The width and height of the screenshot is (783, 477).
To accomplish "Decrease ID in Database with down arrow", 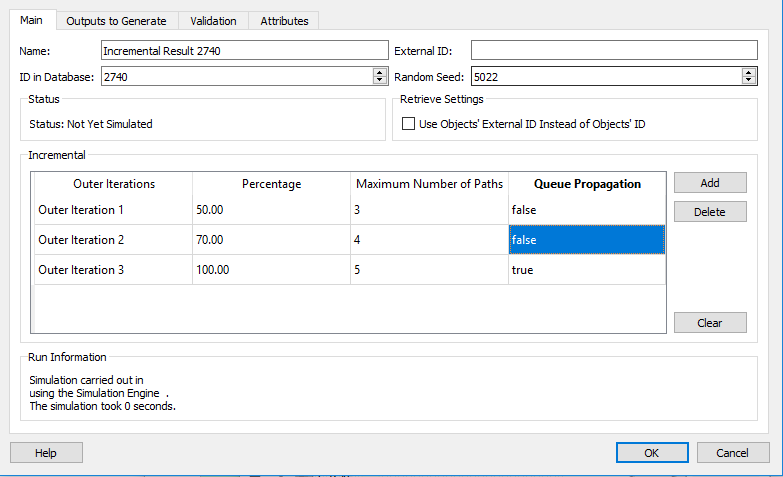I will click(379, 80).
